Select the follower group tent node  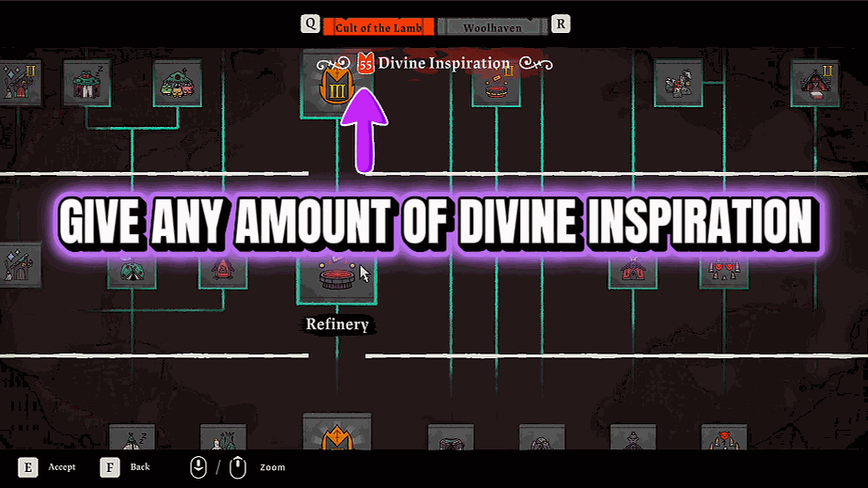tap(177, 83)
